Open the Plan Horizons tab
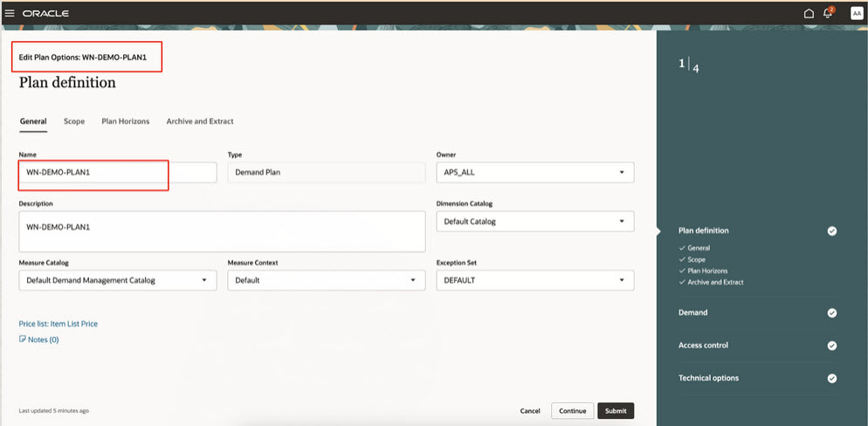This screenshot has width=868, height=426. [126, 121]
